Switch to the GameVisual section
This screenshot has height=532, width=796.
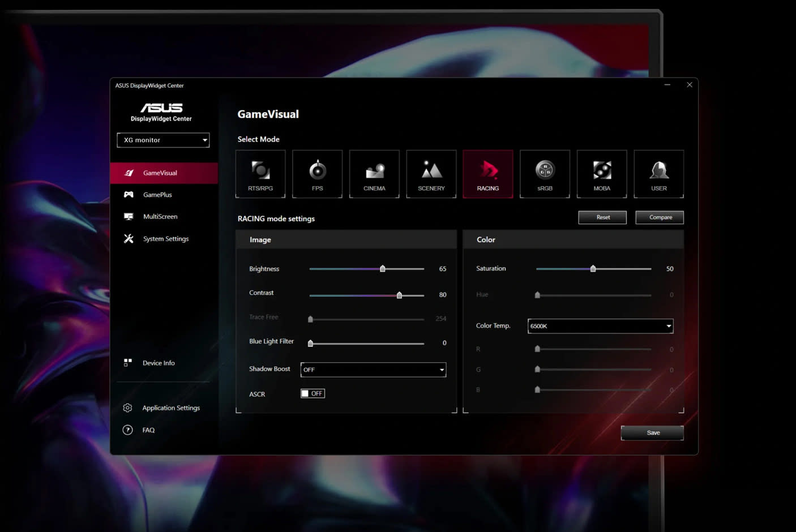[160, 173]
